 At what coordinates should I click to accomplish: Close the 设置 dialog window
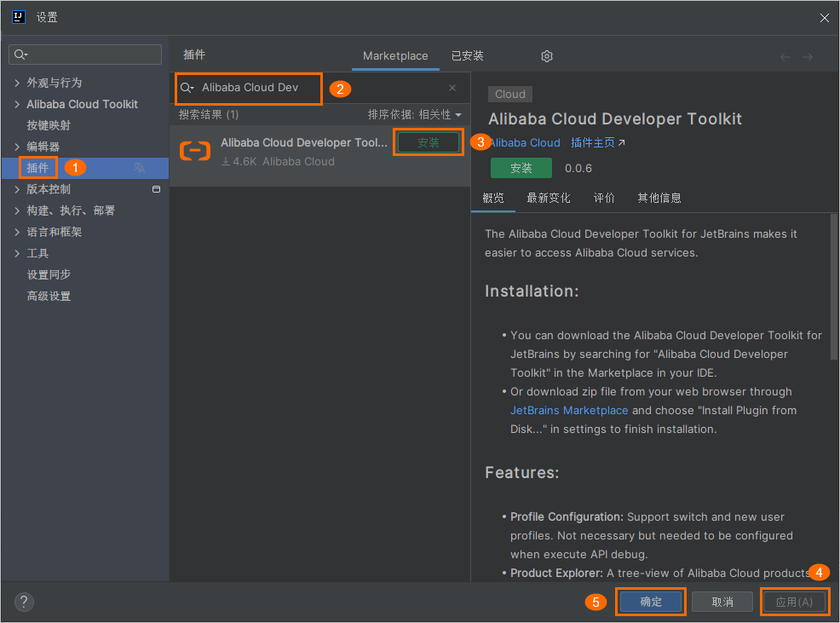click(x=824, y=18)
